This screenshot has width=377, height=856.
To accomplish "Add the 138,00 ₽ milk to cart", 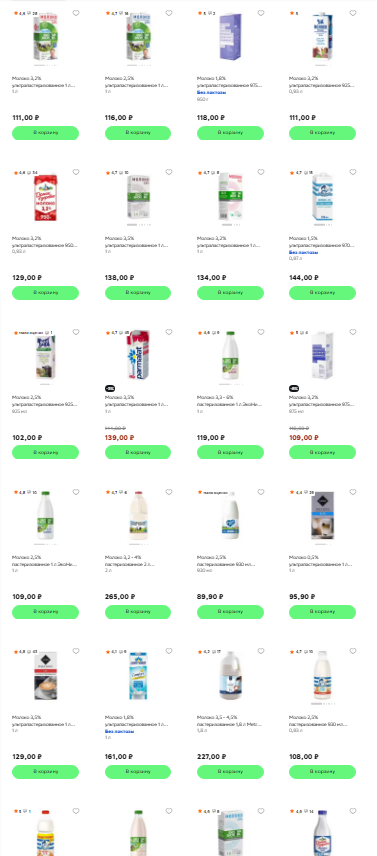I will click(x=137, y=293).
